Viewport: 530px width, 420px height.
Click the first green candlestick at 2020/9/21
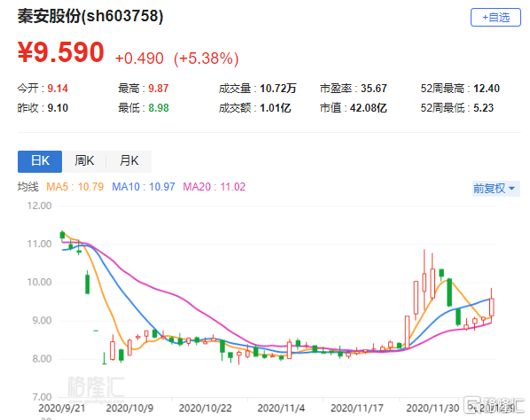pyautogui.click(x=62, y=235)
